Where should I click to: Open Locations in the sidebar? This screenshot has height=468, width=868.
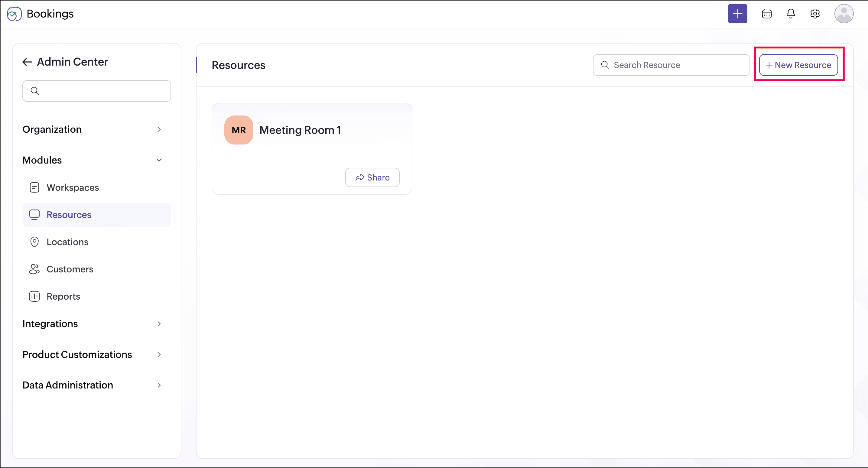click(97, 242)
